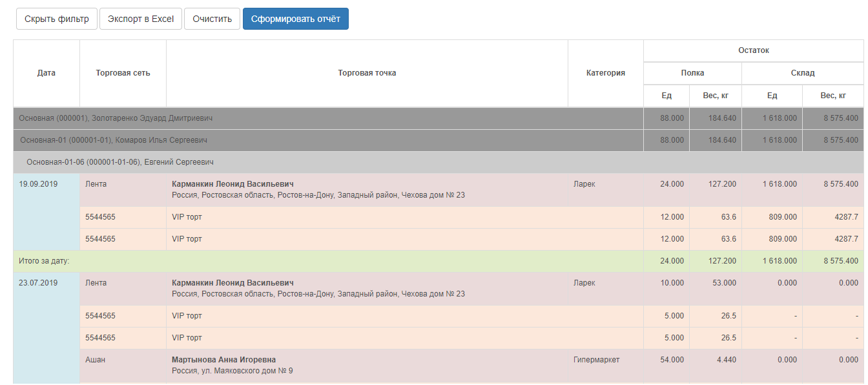Click the "Торговая точка" column header
The image size is (868, 385).
tap(367, 73)
